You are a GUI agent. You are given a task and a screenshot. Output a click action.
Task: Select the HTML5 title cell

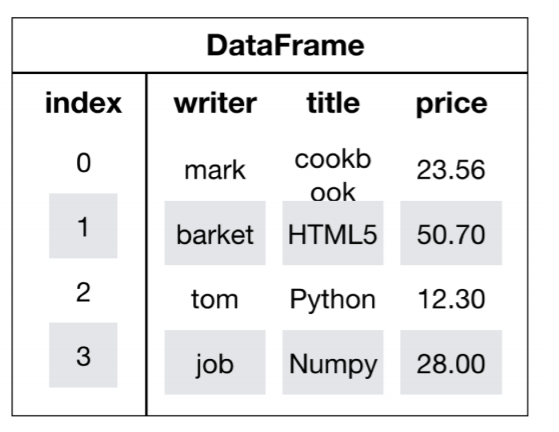[x=333, y=233]
